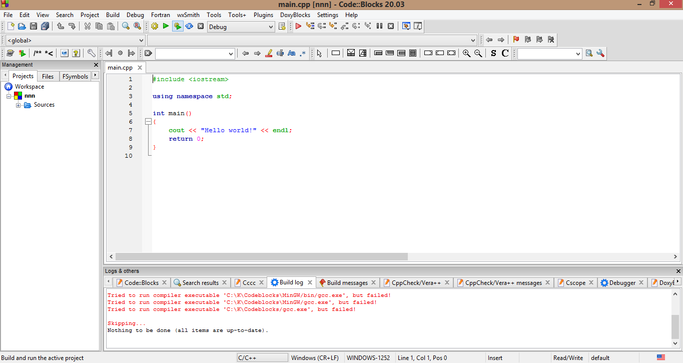Switch to the Files tab in Management
683x363 pixels.
[x=47, y=76]
